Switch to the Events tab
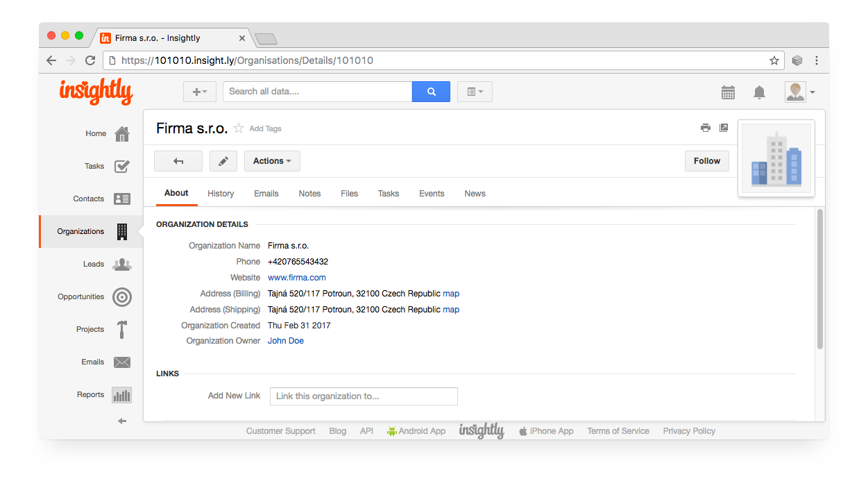The height and width of the screenshot is (495, 868). click(432, 194)
